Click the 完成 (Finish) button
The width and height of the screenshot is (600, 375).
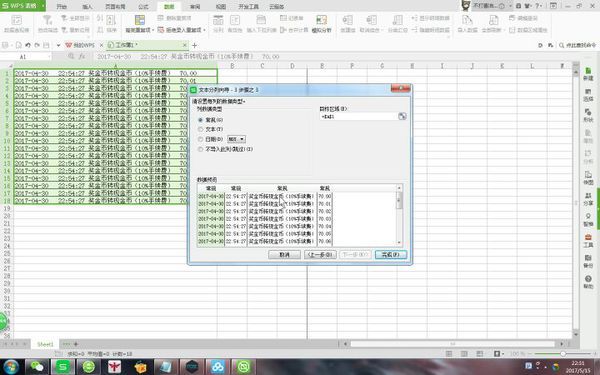391,254
